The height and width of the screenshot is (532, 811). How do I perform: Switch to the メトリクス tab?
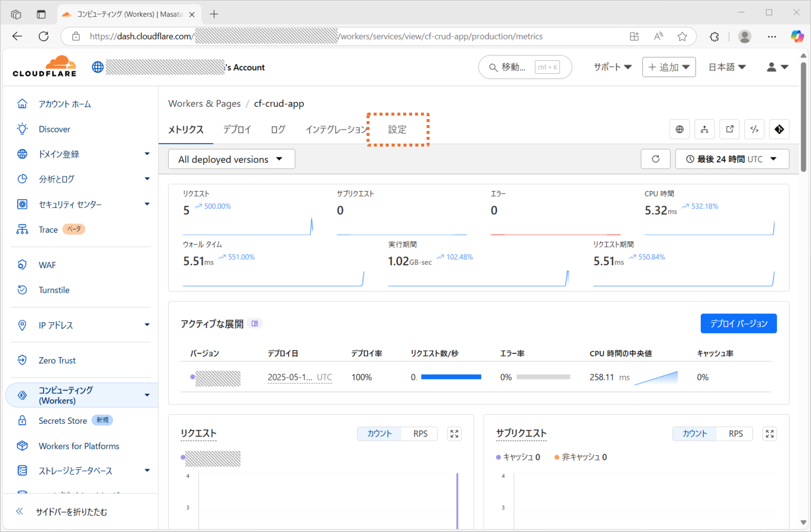(x=186, y=130)
